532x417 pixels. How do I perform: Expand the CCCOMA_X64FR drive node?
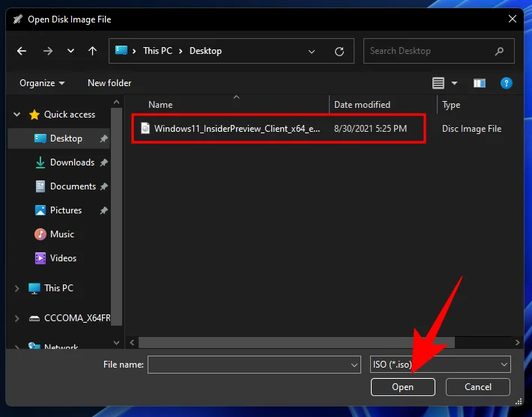[16, 318]
